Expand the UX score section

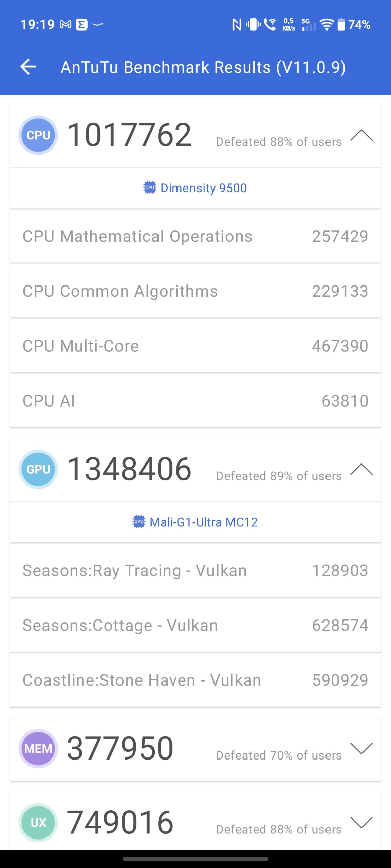tap(361, 822)
